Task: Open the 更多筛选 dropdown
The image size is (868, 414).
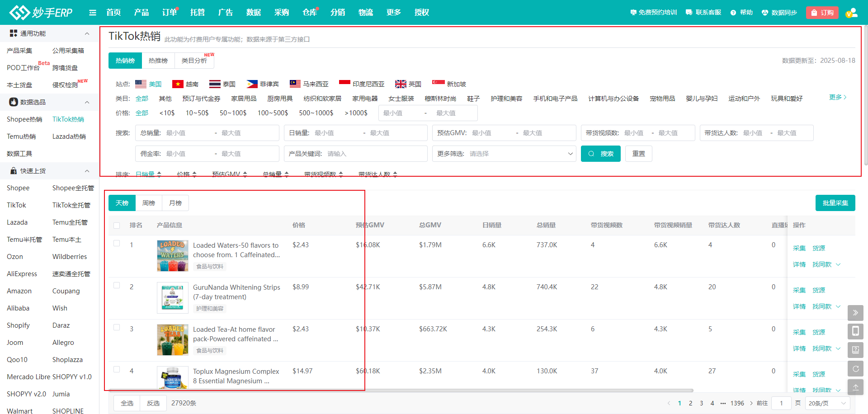Action: click(x=504, y=154)
